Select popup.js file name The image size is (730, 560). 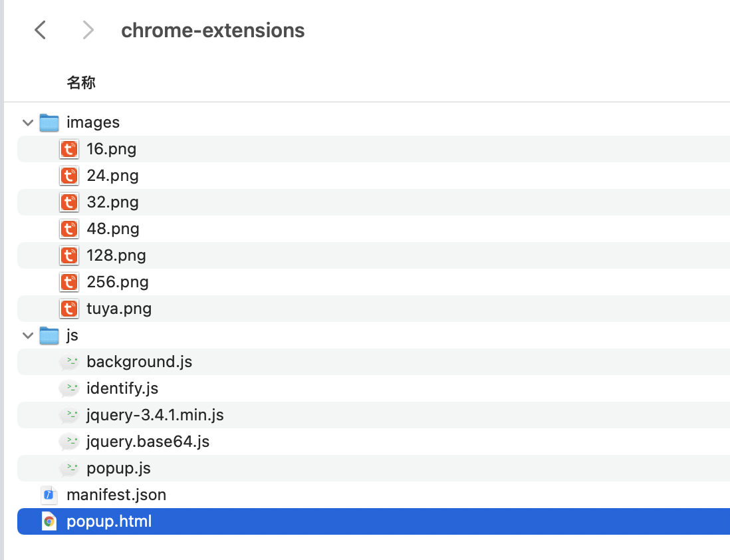119,468
